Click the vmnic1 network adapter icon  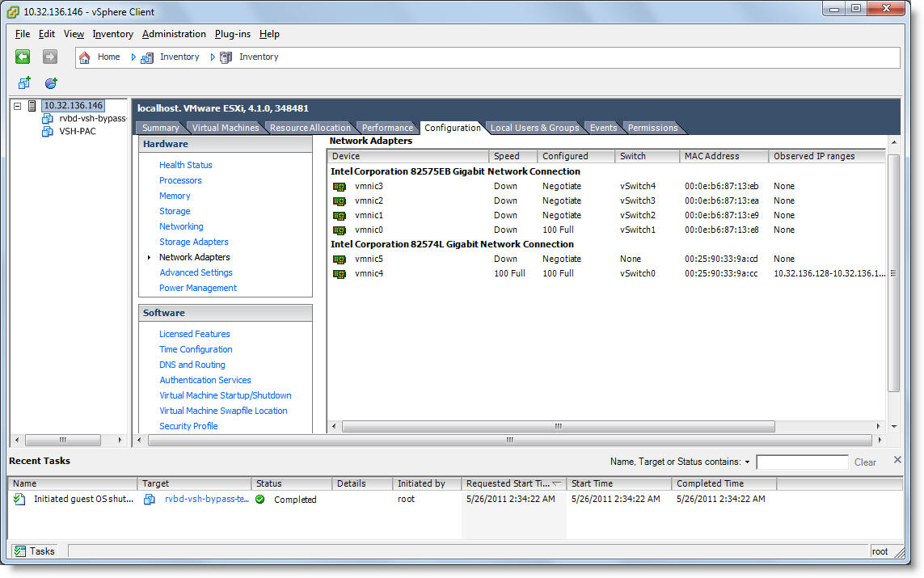pyautogui.click(x=340, y=216)
